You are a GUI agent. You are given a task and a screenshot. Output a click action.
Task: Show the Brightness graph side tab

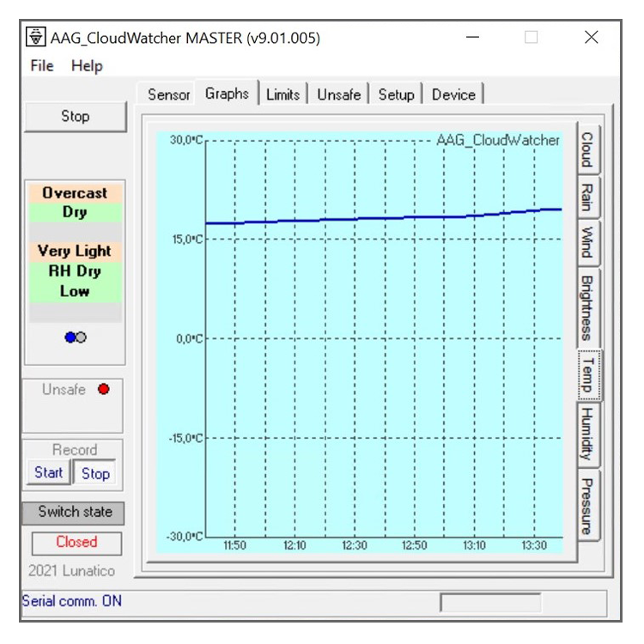[x=587, y=308]
